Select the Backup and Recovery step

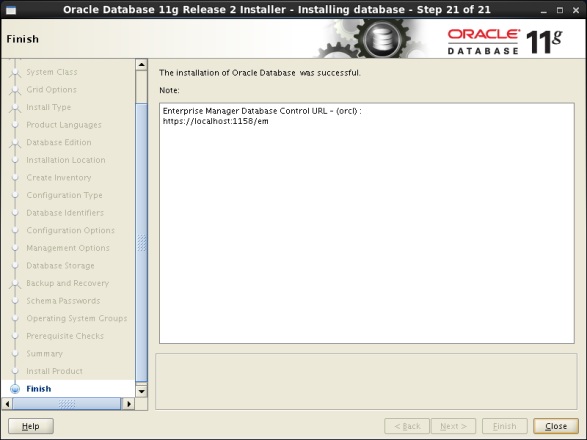coord(67,283)
